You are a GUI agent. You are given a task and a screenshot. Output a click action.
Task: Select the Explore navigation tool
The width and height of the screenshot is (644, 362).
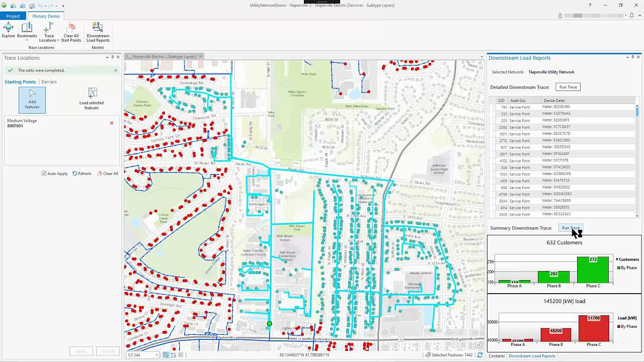tap(8, 31)
